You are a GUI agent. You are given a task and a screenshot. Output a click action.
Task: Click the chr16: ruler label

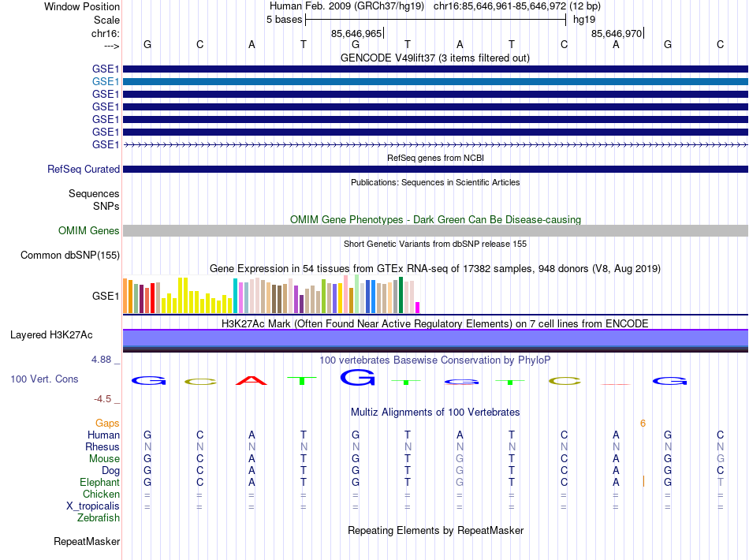click(x=106, y=33)
